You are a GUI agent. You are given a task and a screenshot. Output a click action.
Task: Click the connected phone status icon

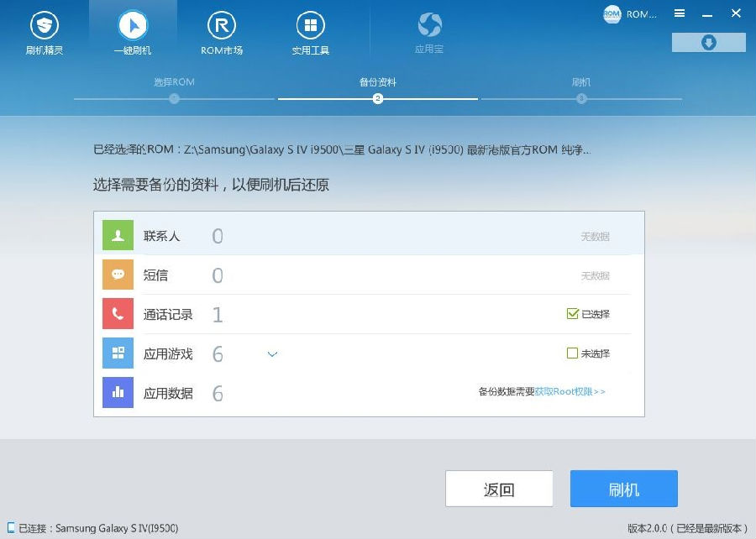coord(11,528)
